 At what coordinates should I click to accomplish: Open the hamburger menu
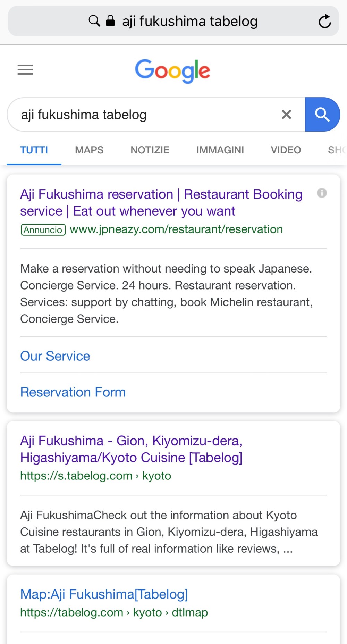pyautogui.click(x=25, y=70)
